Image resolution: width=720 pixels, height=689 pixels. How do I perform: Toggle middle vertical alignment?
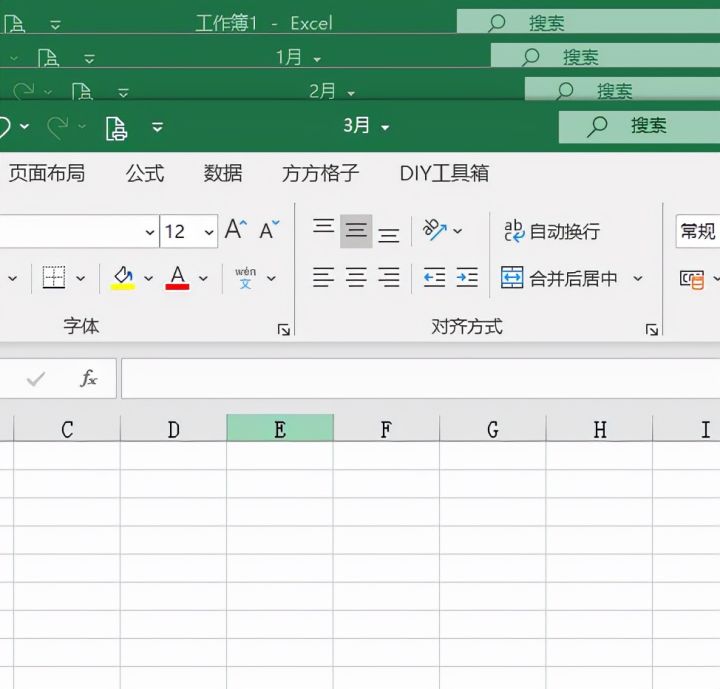[356, 231]
